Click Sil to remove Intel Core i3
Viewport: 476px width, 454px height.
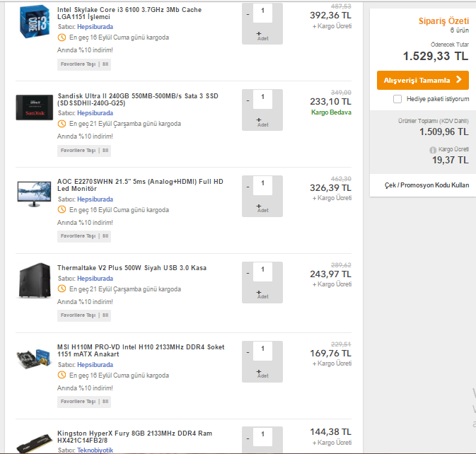[x=105, y=64]
